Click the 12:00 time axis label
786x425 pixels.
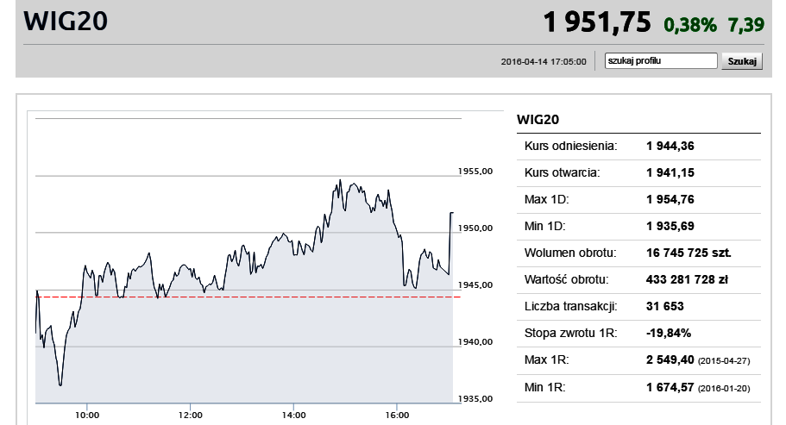pos(190,415)
